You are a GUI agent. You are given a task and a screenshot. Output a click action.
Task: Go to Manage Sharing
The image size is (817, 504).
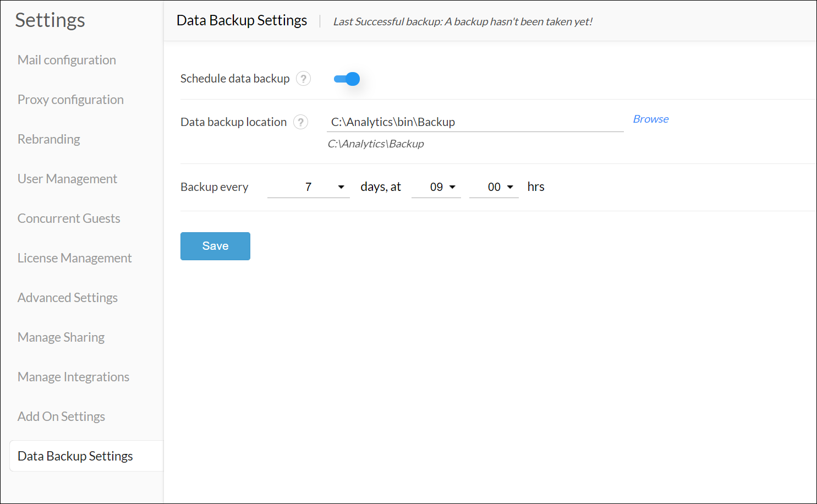coord(61,337)
